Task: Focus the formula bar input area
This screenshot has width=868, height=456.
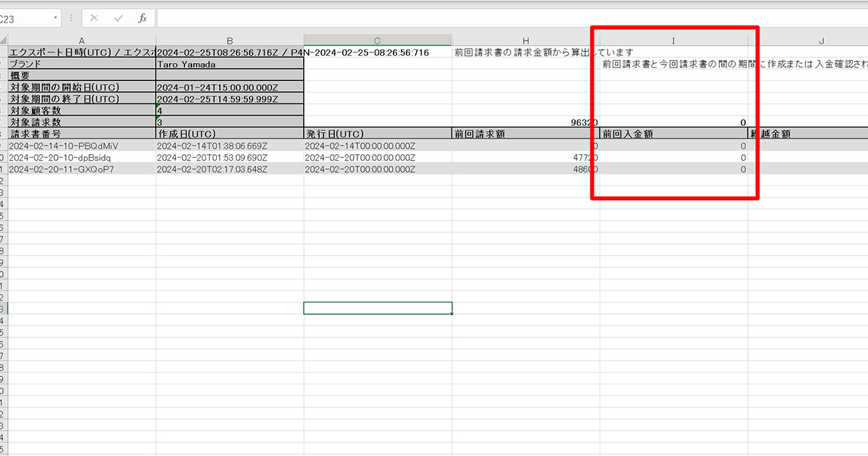Action: [512, 18]
